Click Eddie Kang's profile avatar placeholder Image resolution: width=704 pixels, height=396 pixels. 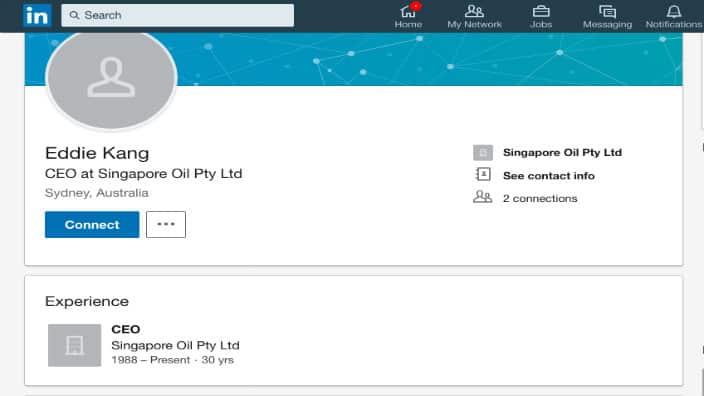tap(111, 79)
